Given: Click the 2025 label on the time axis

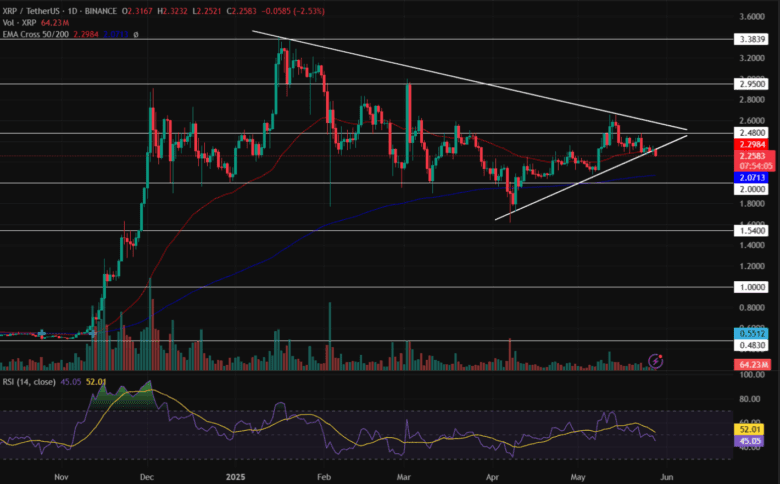Looking at the screenshot, I should pyautogui.click(x=235, y=477).
